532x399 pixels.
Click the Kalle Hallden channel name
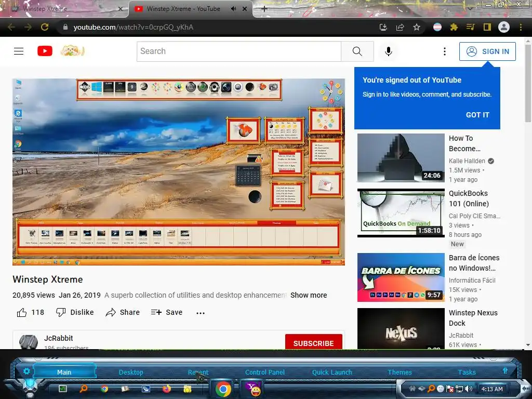[x=467, y=161]
